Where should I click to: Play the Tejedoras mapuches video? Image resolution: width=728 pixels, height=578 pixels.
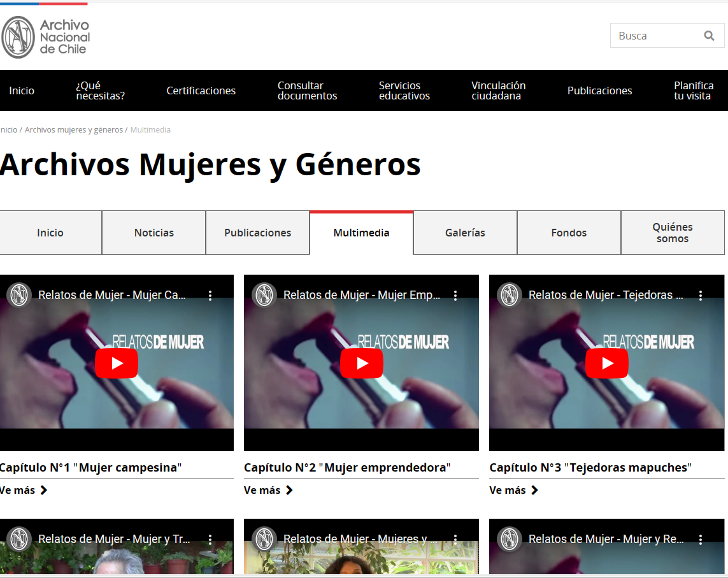[x=607, y=363]
